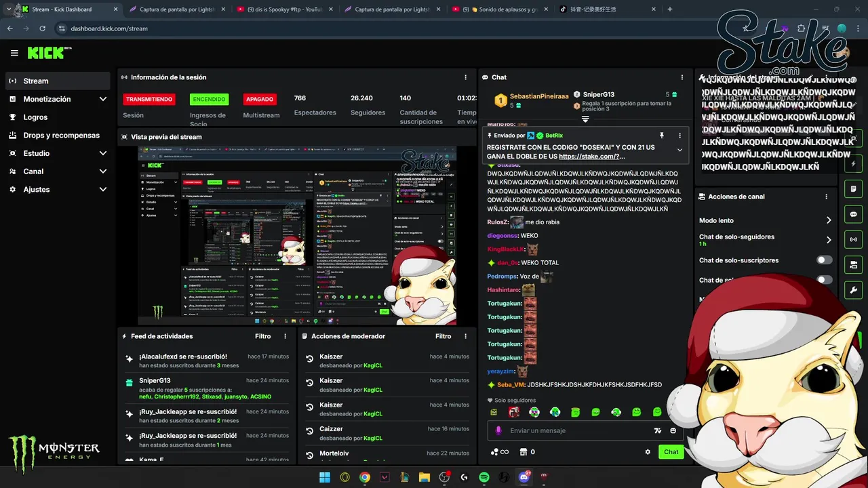Click the 7TV icon in message box
This screenshot has height=488, width=868.
click(x=657, y=430)
